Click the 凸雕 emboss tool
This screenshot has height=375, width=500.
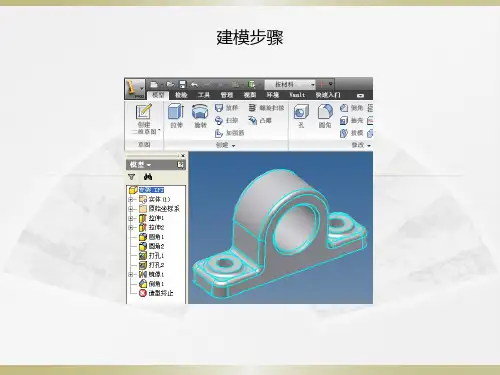(260, 120)
